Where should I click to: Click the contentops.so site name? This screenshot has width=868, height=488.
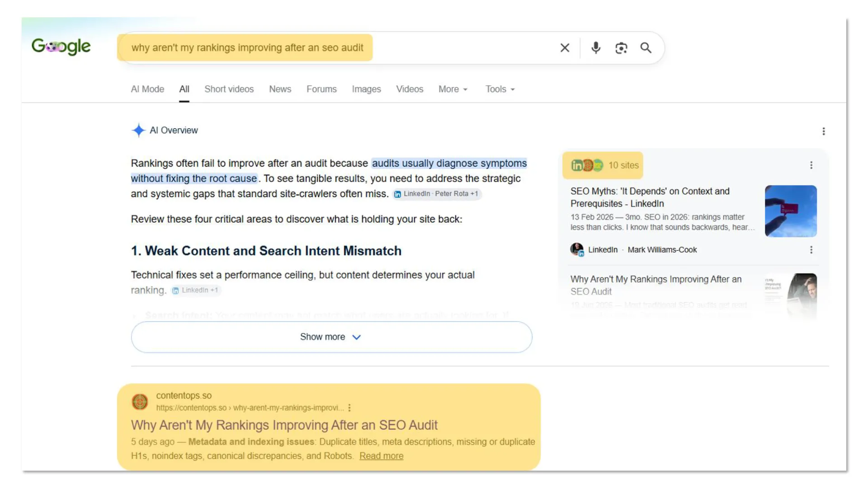(x=184, y=395)
